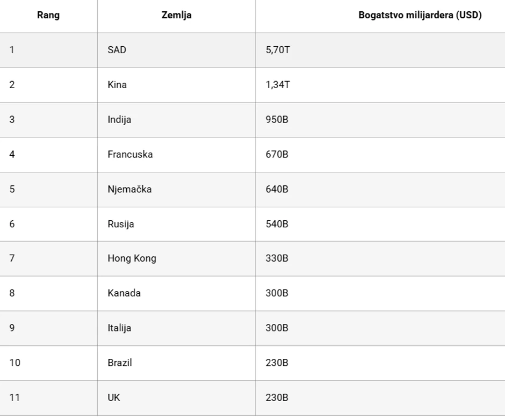The image size is (505, 420).
Task: Click the UK country cell
Action: pos(113,398)
